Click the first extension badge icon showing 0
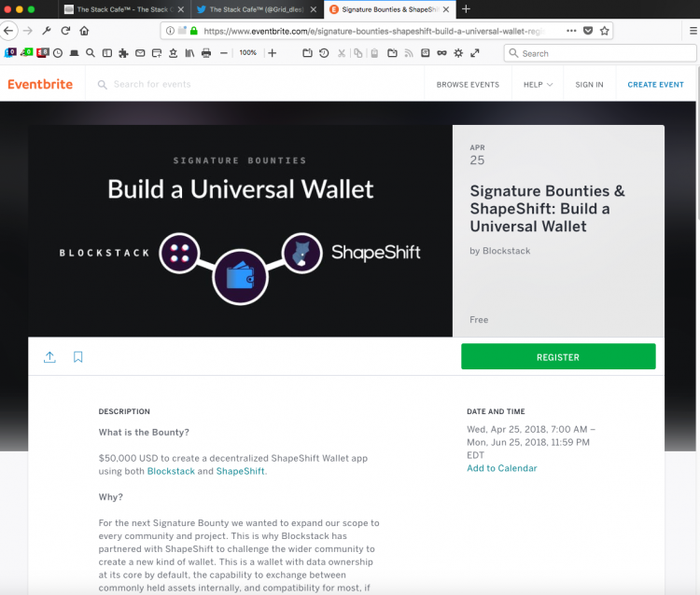 coord(10,52)
